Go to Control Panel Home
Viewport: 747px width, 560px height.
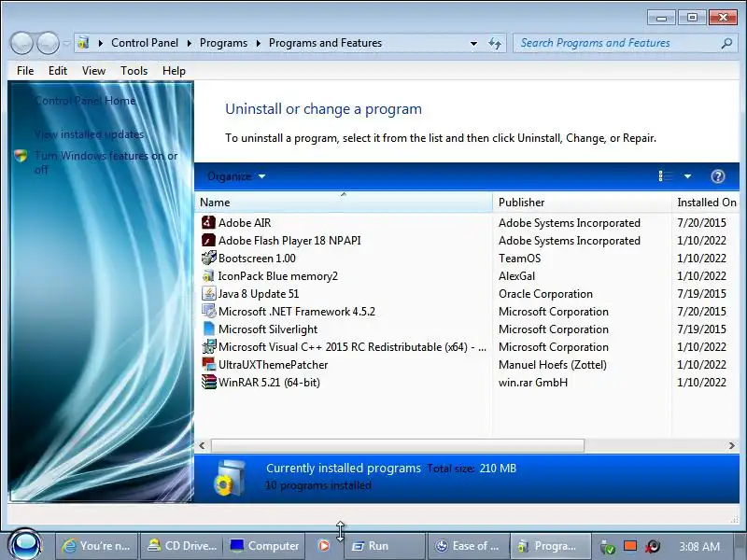[x=85, y=101]
